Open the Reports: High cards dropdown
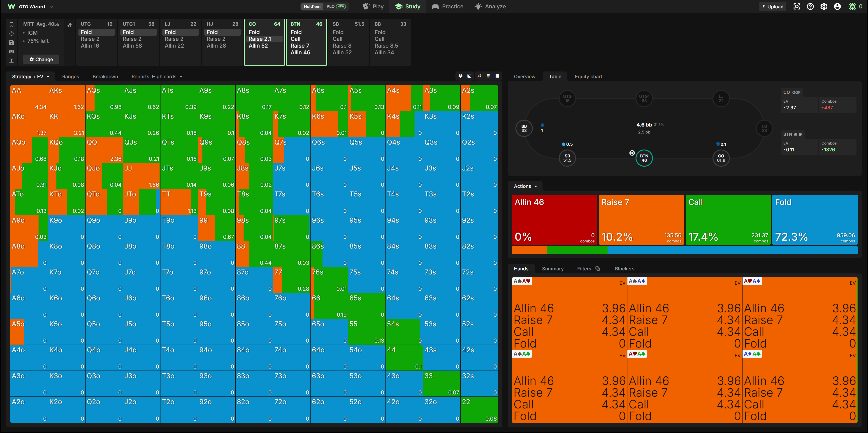Screen dimensions: 868x433 pos(157,77)
